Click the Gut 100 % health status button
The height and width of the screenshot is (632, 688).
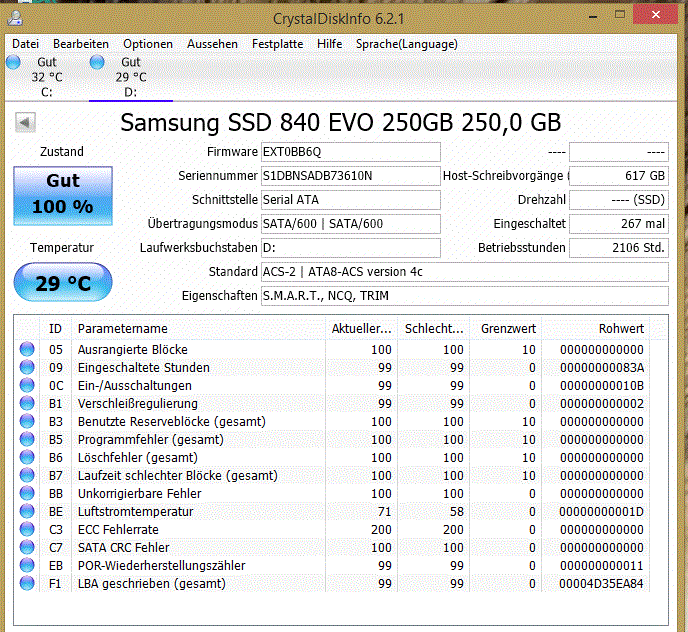coord(63,196)
